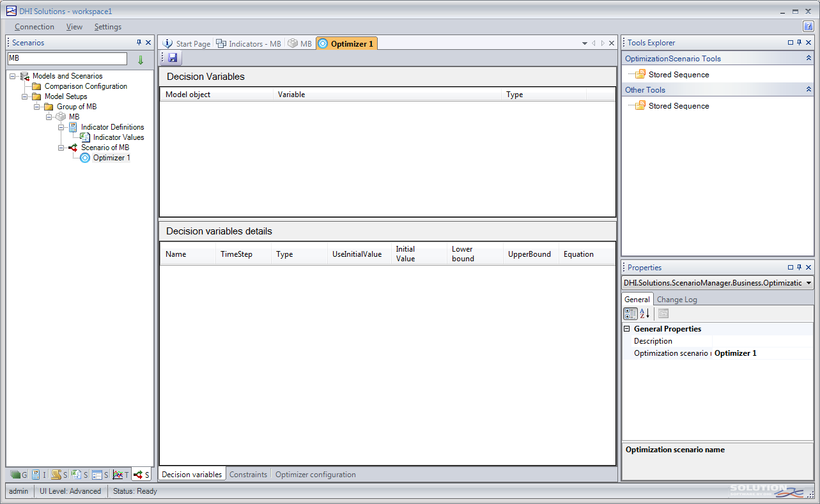Select Comparison Configuration in tree
Image resolution: width=820 pixels, height=504 pixels.
tap(86, 86)
